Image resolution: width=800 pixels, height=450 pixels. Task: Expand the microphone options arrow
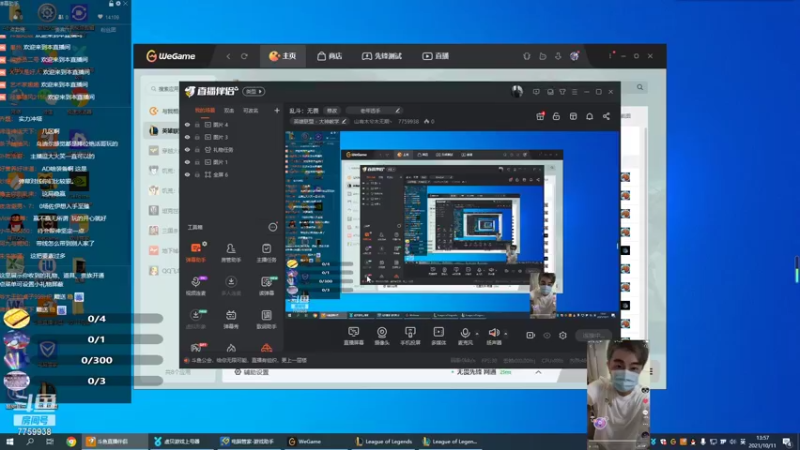[x=477, y=334]
